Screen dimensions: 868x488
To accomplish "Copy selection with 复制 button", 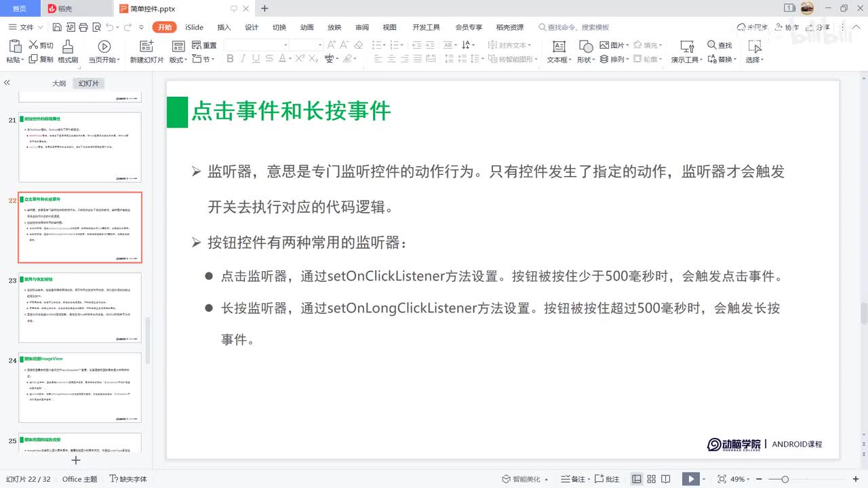I will [41, 59].
